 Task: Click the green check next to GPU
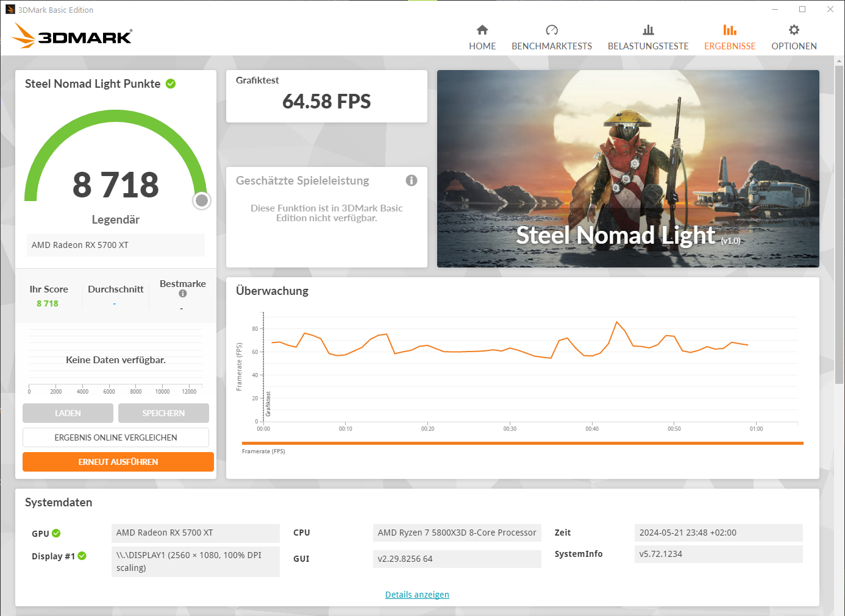click(56, 533)
